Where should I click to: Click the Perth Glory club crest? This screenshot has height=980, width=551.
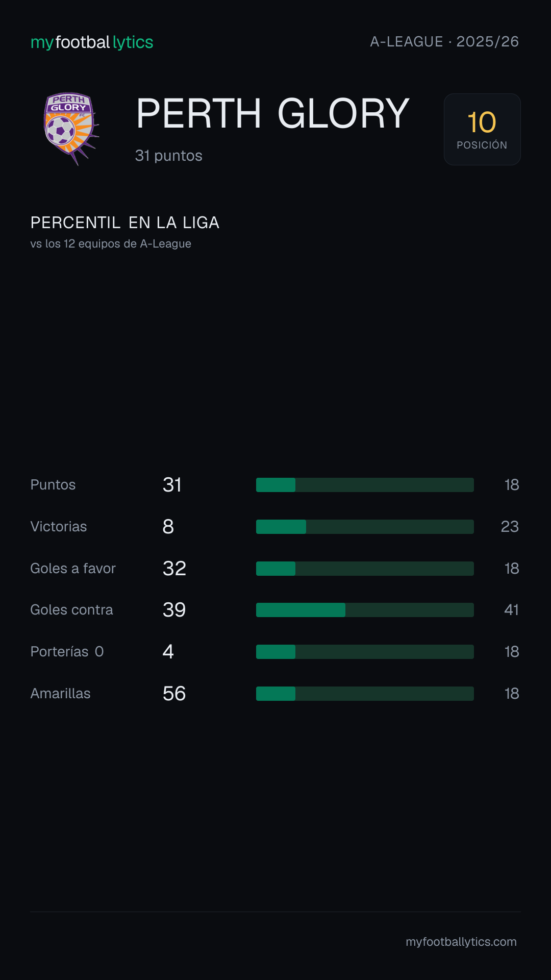pyautogui.click(x=71, y=129)
